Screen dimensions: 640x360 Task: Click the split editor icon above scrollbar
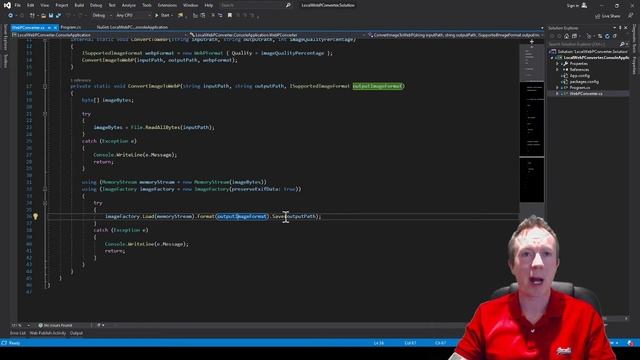532,41
